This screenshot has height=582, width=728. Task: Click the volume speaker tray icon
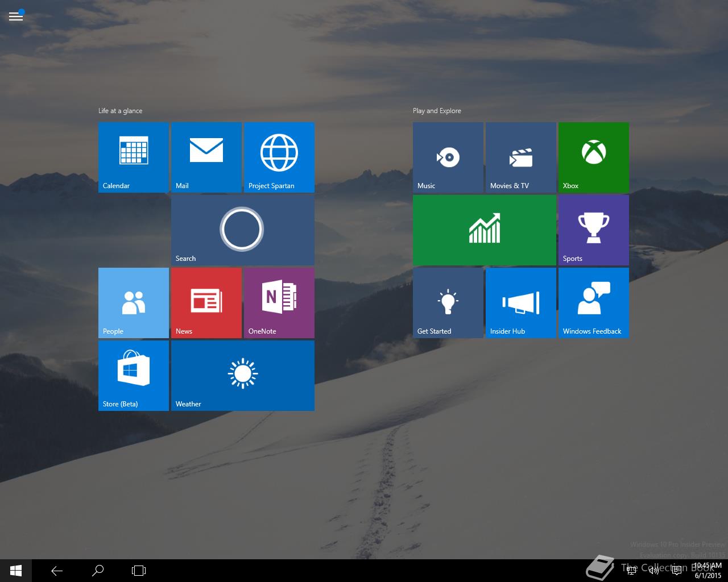pos(654,571)
